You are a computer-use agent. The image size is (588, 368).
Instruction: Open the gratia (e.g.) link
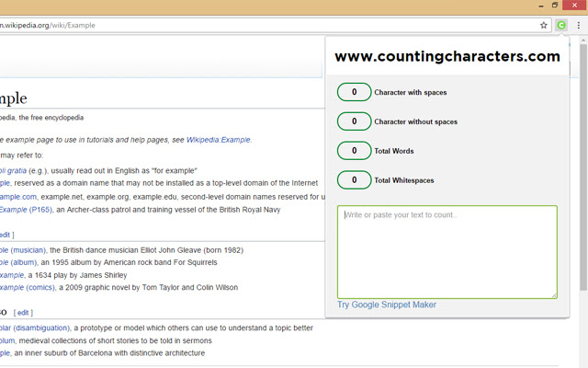tap(13, 170)
